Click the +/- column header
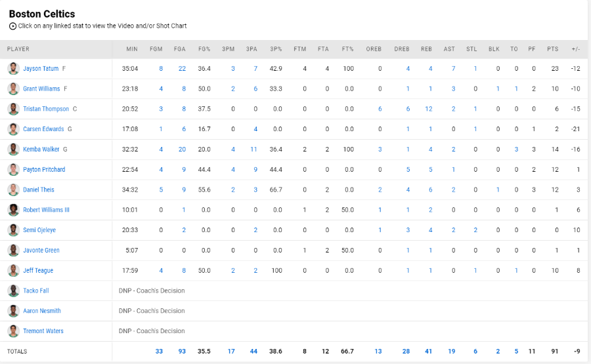 575,49
